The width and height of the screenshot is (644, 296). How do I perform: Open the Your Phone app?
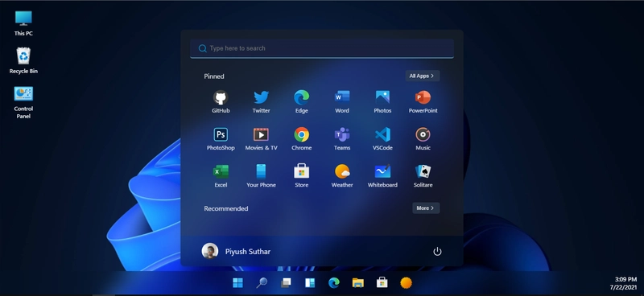pos(261,176)
